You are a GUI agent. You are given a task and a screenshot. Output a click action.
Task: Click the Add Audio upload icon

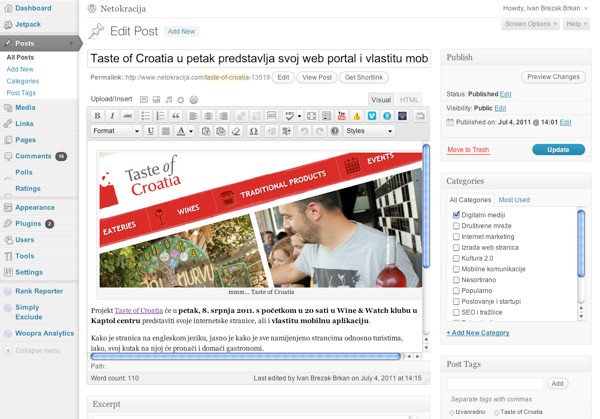click(169, 99)
